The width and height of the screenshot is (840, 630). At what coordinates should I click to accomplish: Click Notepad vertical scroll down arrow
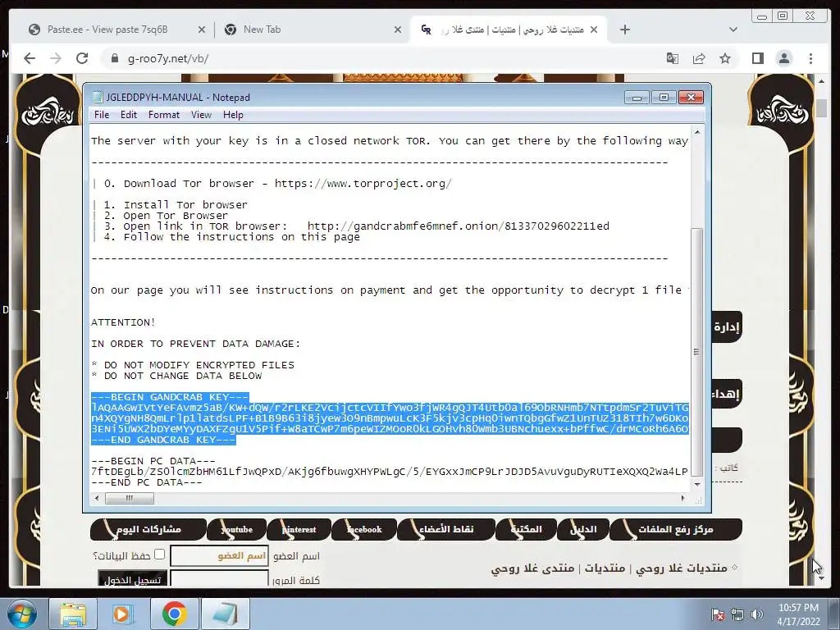pos(697,484)
